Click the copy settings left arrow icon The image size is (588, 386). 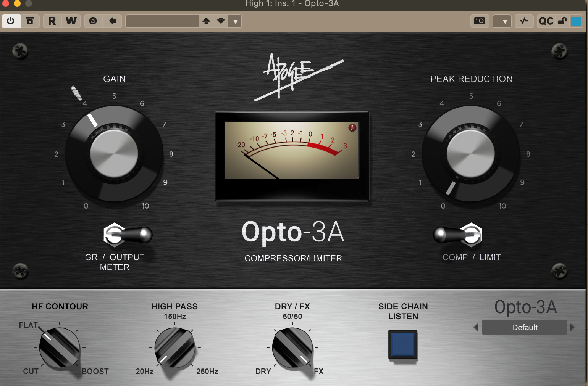tap(112, 21)
